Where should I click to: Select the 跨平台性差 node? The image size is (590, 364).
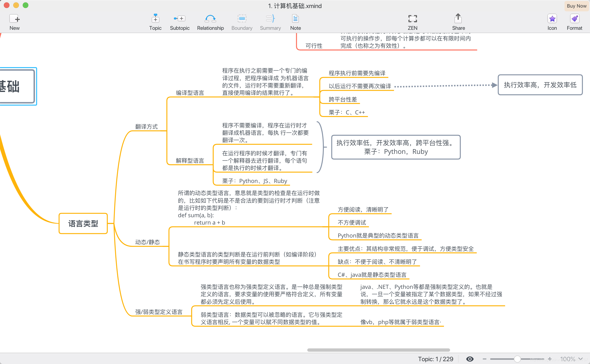[343, 100]
